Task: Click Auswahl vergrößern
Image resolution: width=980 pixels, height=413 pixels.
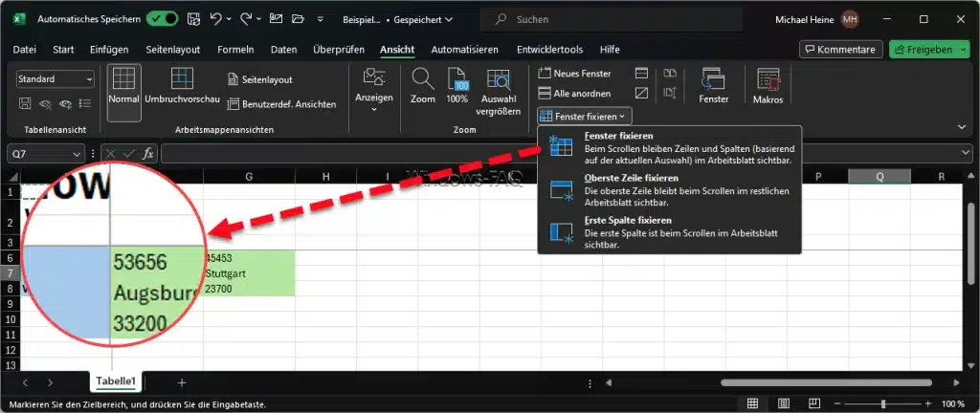Action: [x=498, y=93]
